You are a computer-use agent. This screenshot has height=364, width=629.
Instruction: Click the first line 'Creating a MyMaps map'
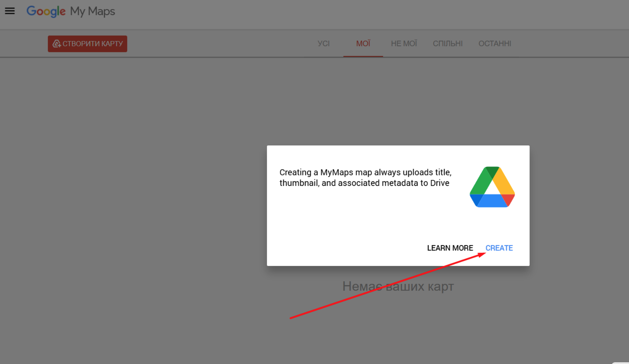coord(365,172)
